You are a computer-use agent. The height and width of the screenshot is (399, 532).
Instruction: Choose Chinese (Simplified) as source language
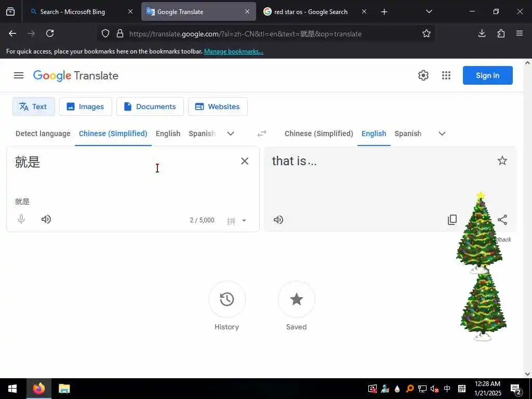point(113,134)
